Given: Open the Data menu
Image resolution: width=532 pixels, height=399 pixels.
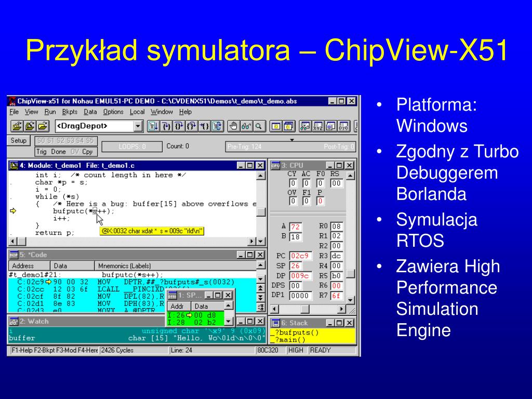Looking at the screenshot, I should tap(90, 112).
